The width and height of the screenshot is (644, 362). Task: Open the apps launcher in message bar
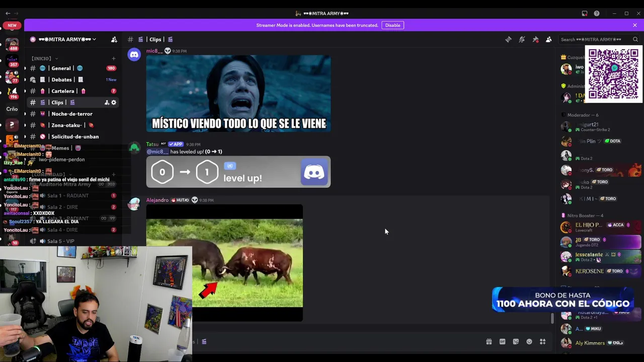click(542, 342)
